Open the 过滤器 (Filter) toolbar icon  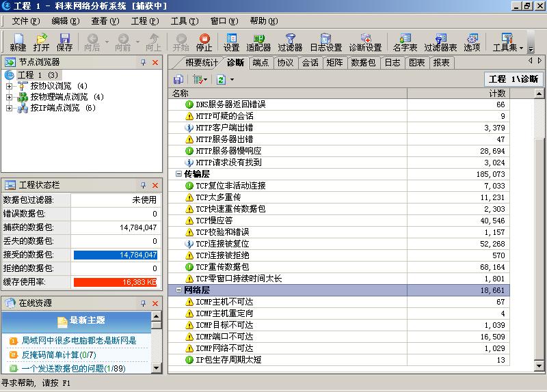point(290,42)
